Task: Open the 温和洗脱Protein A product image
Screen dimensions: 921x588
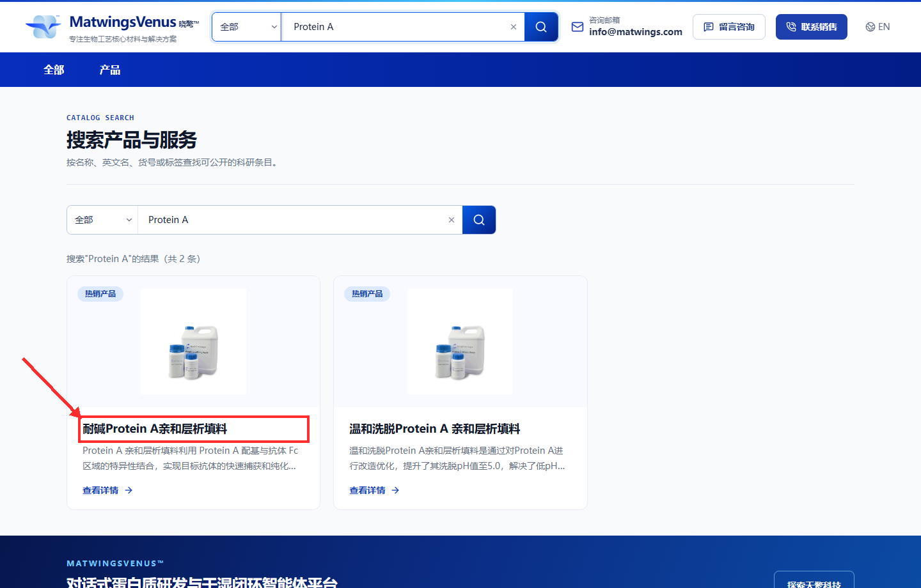Action: 460,341
